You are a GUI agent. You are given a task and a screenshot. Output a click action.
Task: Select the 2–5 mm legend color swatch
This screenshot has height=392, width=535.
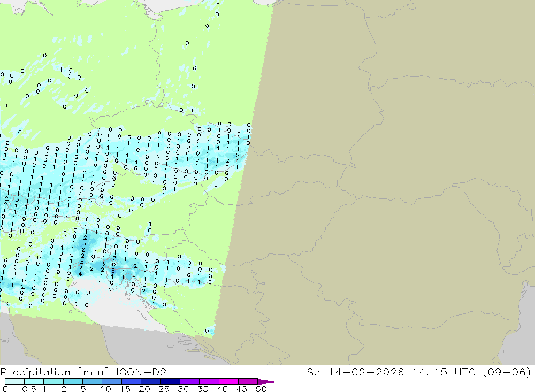(x=73, y=381)
